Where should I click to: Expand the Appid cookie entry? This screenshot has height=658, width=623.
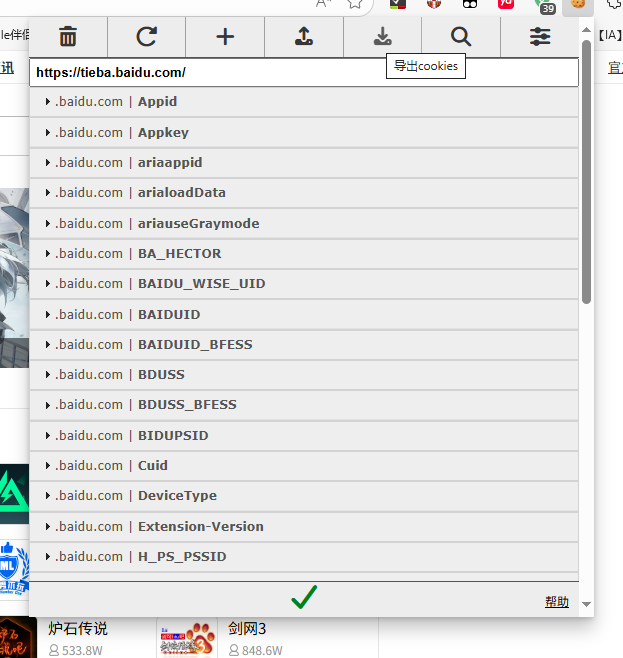157,102
